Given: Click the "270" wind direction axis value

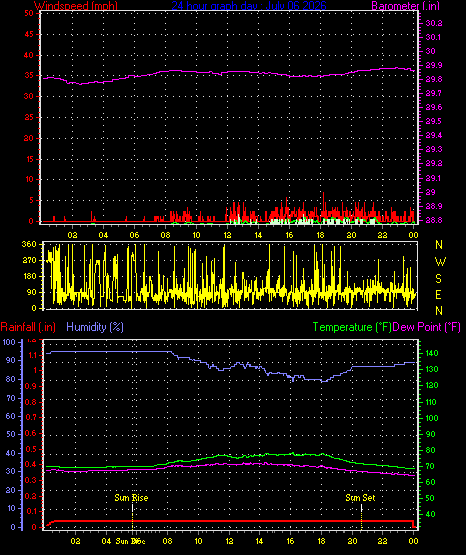Looking at the screenshot, I should (29, 261).
